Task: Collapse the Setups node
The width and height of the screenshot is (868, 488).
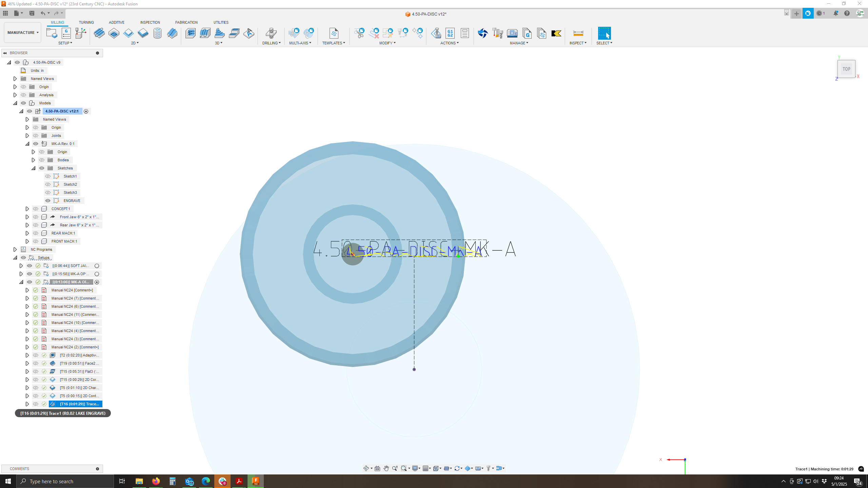Action: (15, 258)
